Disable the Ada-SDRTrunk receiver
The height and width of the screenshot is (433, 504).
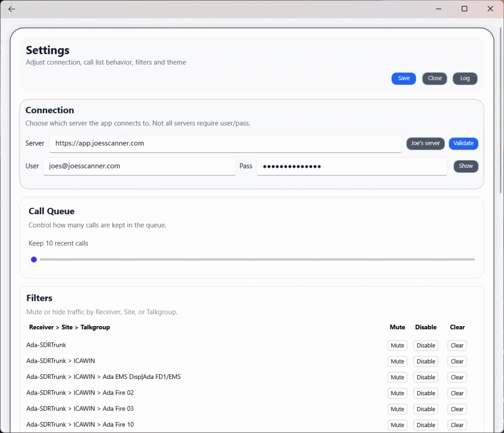pyautogui.click(x=426, y=346)
